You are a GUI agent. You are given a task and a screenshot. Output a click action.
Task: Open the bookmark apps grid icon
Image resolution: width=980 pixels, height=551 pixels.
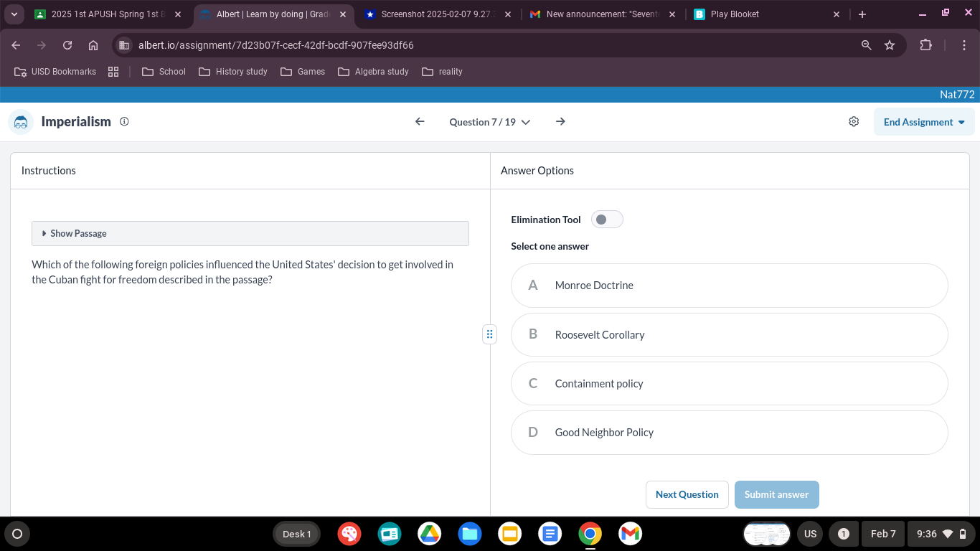pos(113,72)
